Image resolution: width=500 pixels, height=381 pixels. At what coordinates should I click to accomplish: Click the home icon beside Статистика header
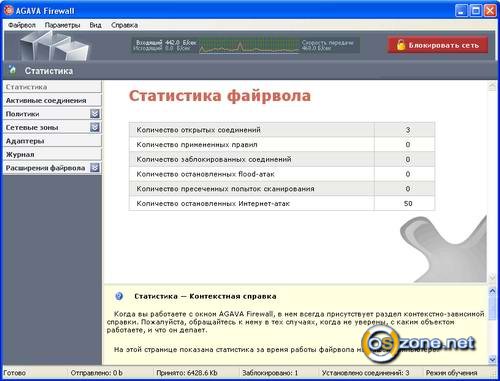[x=13, y=70]
